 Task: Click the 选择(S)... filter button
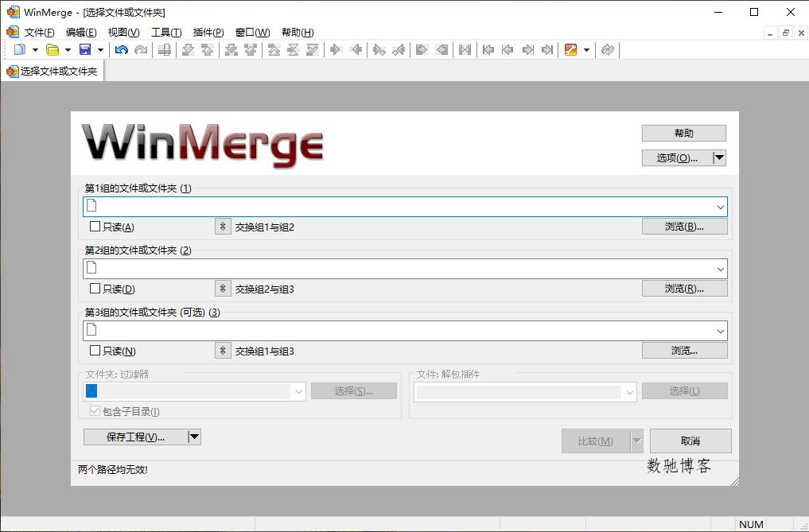click(354, 391)
